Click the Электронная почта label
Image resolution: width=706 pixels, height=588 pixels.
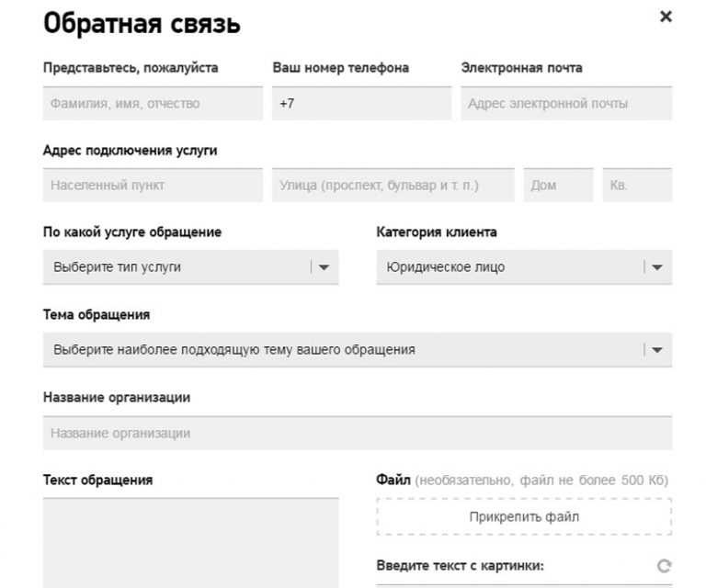pos(522,68)
